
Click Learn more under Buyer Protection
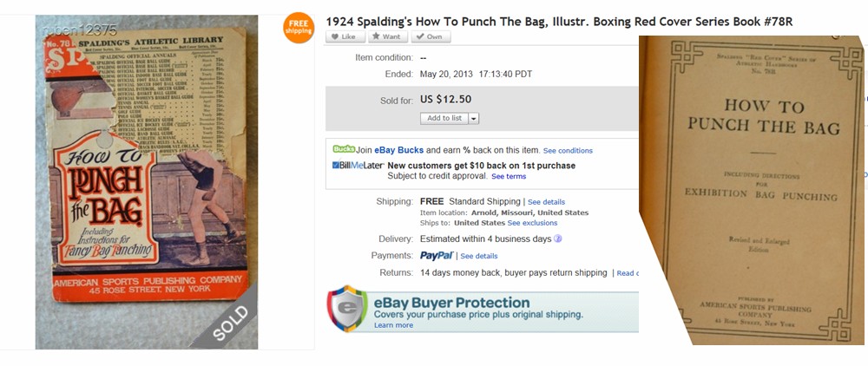tap(393, 325)
